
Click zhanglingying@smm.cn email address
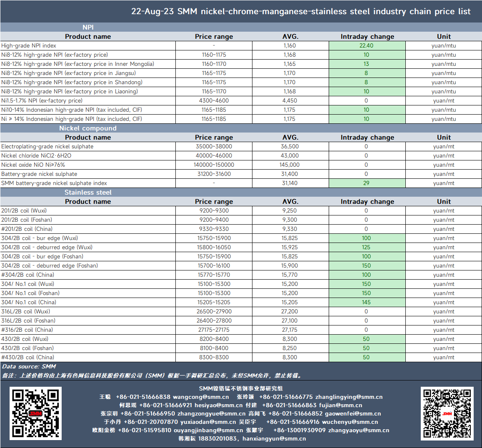349,397
